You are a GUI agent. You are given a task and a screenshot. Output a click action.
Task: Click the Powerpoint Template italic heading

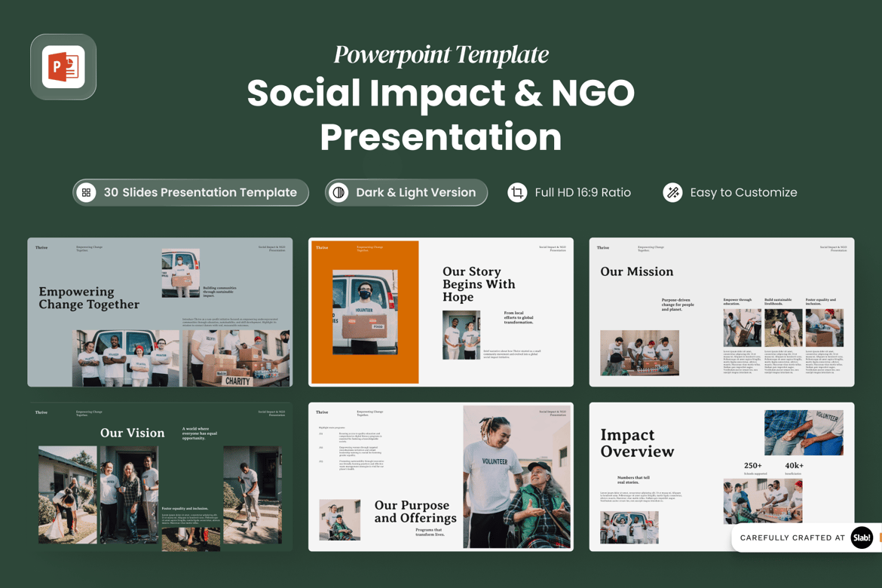click(441, 55)
